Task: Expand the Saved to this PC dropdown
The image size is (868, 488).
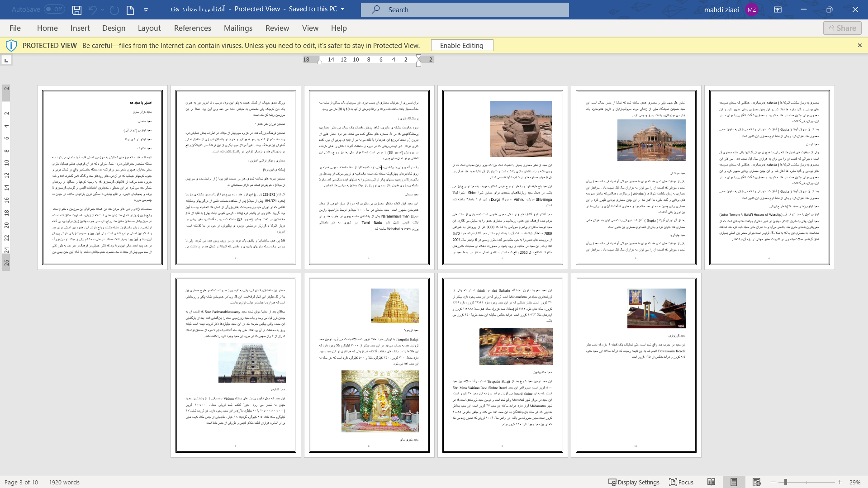Action: (342, 9)
